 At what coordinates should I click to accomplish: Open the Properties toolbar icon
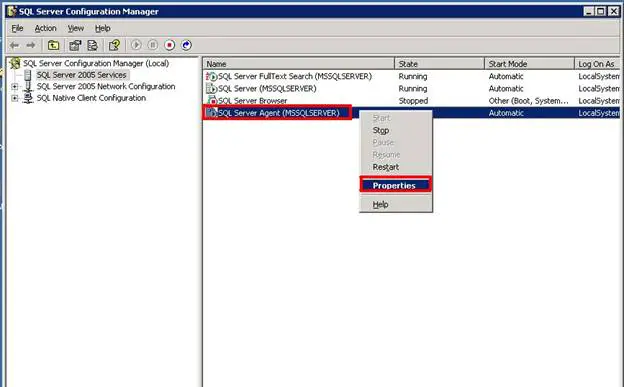pyautogui.click(x=75, y=45)
